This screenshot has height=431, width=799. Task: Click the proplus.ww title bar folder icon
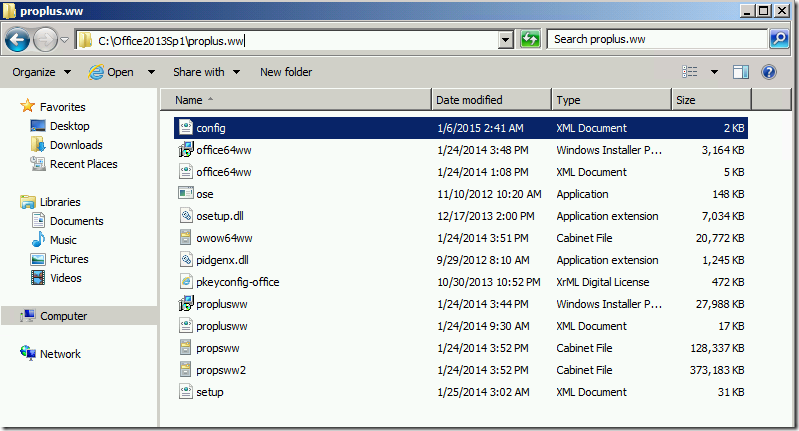(x=9, y=11)
